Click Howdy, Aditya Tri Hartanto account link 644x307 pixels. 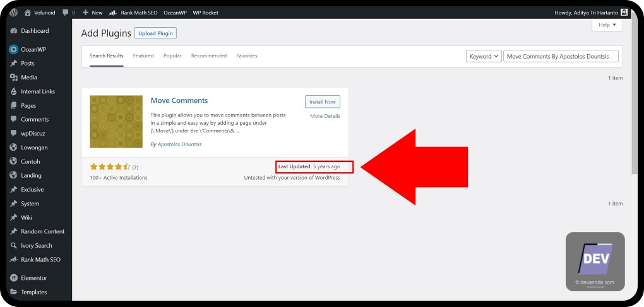[x=586, y=13]
